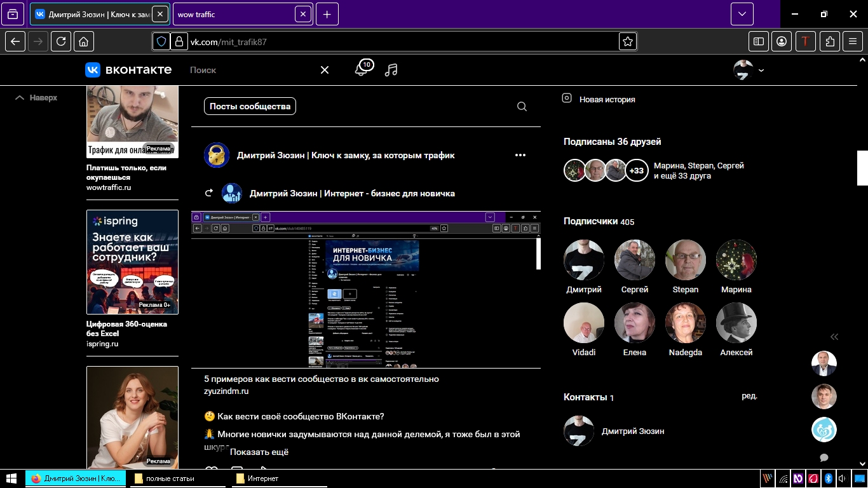Open the полные статьи taskbar folder
Screen dimensions: 868x488
point(178,478)
